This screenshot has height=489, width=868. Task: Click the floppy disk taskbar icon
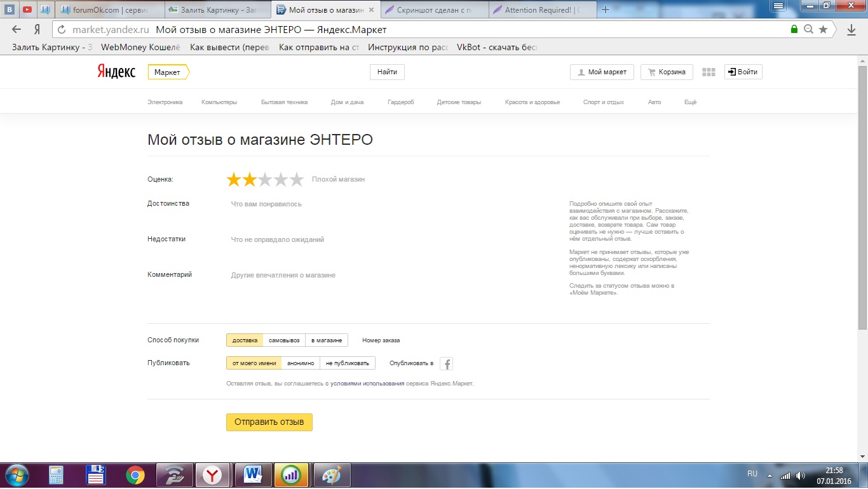[x=96, y=475]
